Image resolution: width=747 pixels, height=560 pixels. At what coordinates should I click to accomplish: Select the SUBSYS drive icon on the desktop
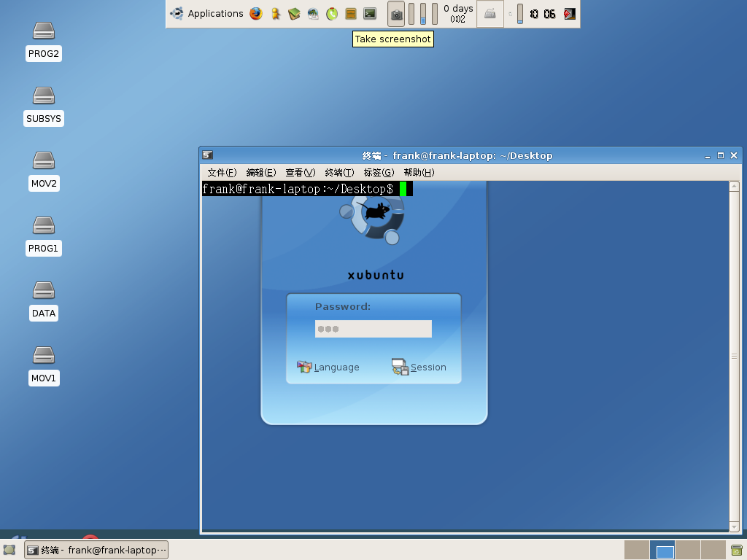tap(43, 106)
